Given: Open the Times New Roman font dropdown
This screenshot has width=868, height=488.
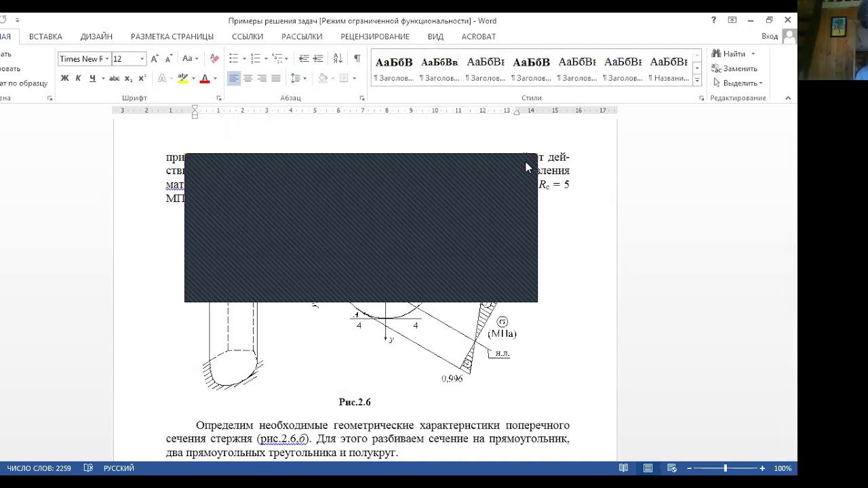Looking at the screenshot, I should (107, 59).
